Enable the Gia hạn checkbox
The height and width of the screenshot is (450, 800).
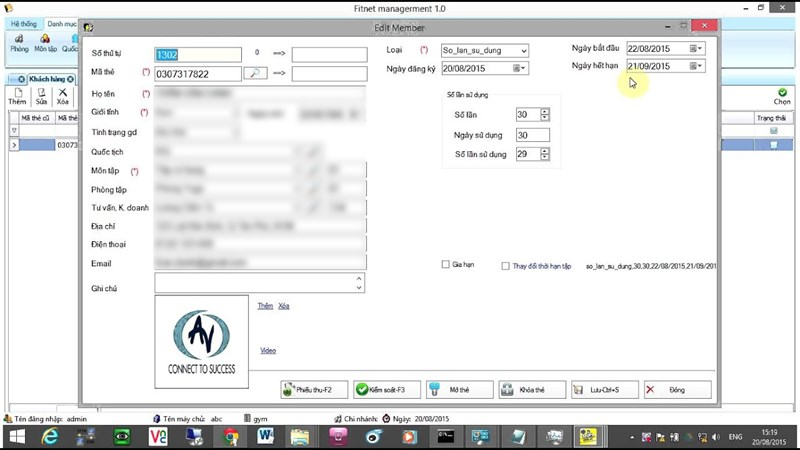[445, 265]
